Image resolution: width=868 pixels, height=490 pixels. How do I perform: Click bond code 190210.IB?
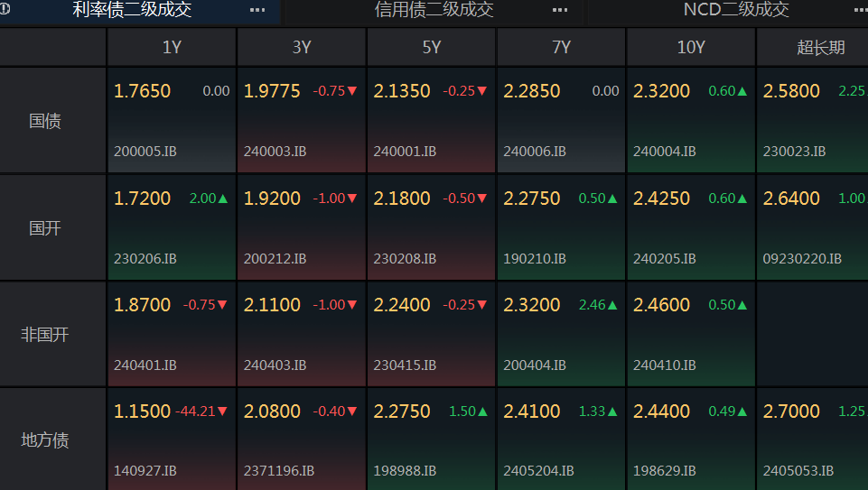coord(535,258)
